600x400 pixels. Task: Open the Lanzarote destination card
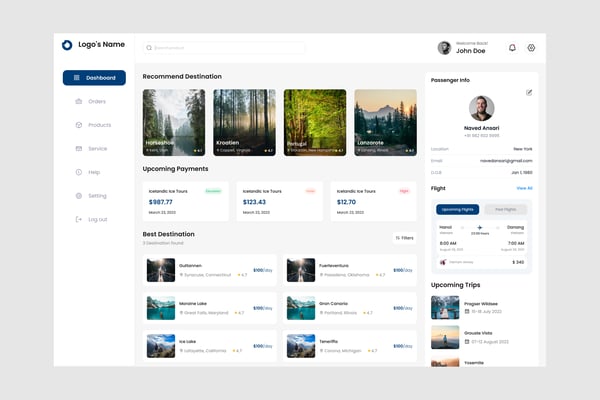pos(385,122)
